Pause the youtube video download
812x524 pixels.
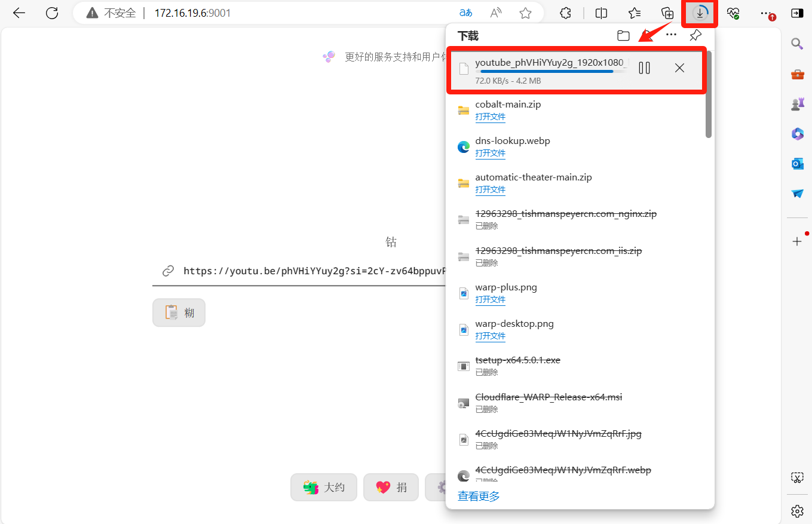click(644, 68)
